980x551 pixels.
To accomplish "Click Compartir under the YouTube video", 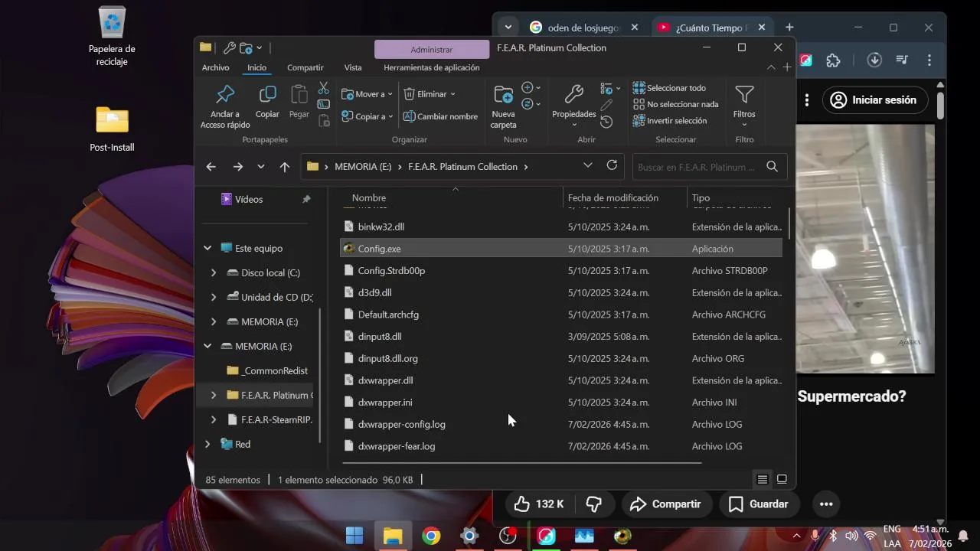I will 665,504.
